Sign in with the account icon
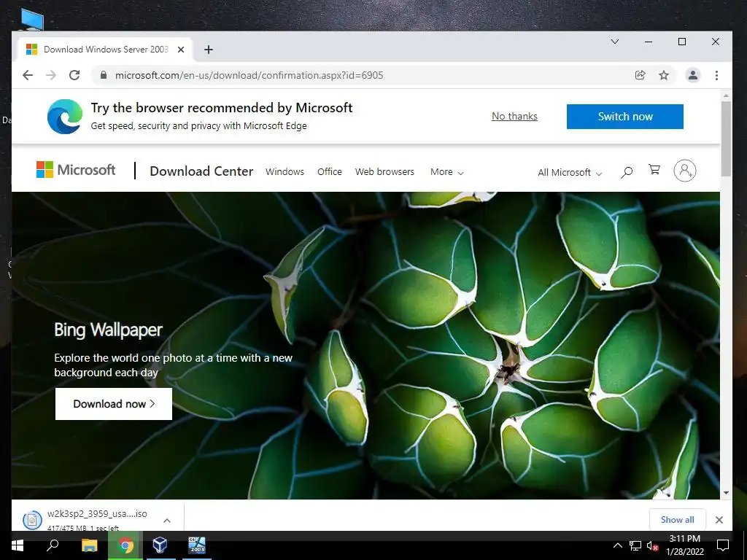747x560 pixels. pyautogui.click(x=684, y=171)
